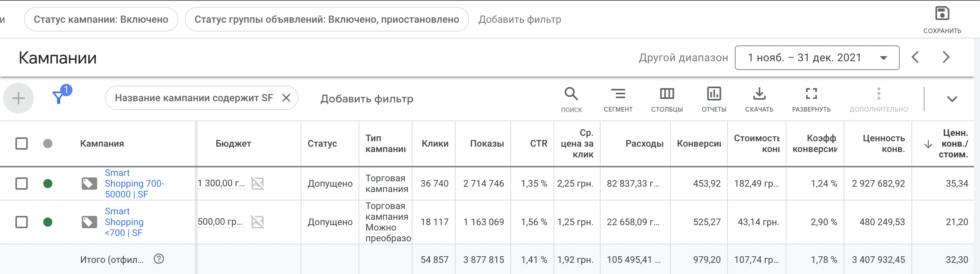Click the round plus add button

click(19, 98)
